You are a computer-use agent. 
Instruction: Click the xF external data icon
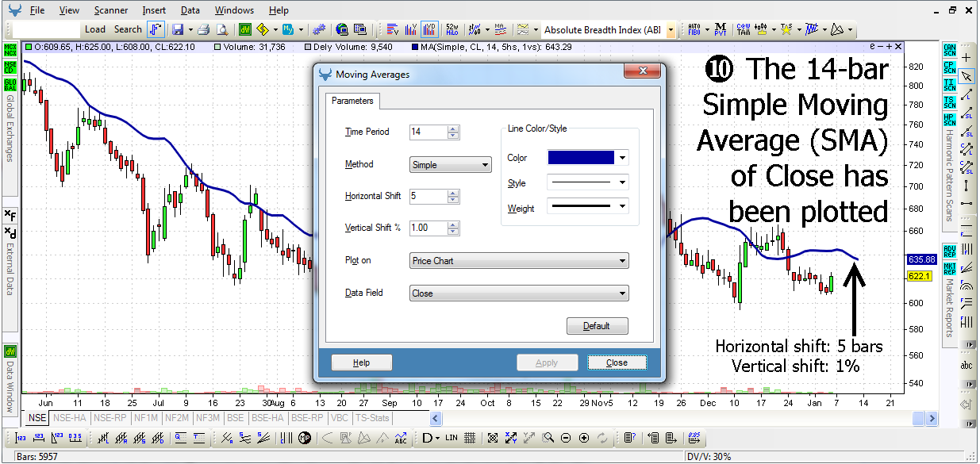(10, 215)
